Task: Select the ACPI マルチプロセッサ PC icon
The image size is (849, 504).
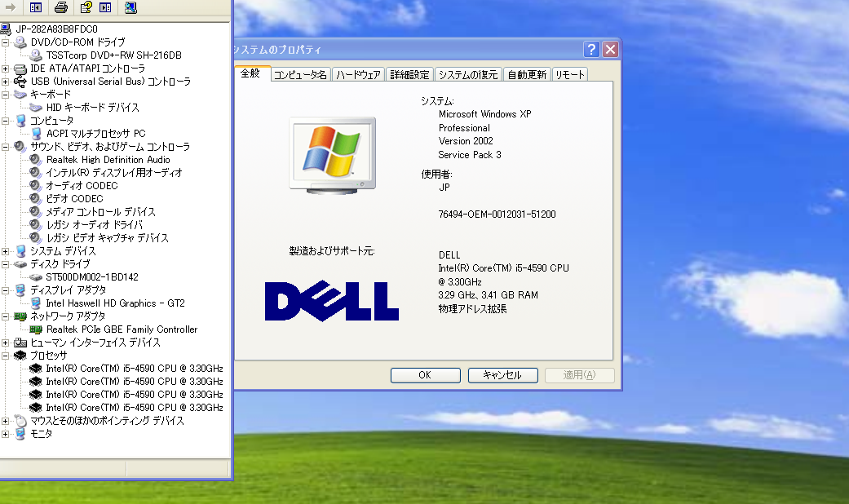Action: pos(36,133)
